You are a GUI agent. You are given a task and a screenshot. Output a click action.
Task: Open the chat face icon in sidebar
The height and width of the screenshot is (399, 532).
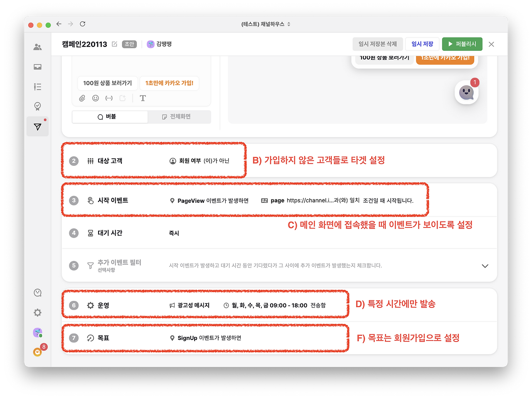(37, 293)
